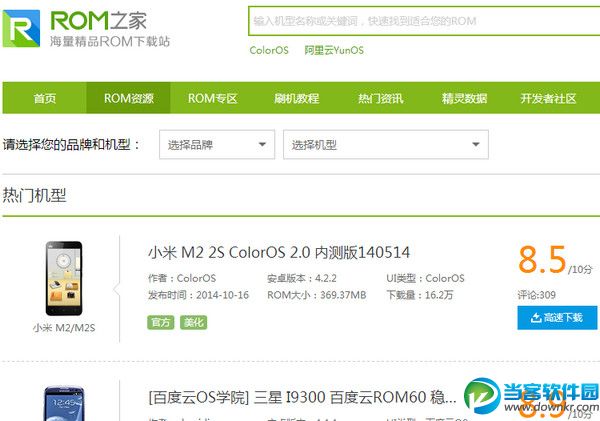Open the ColorOS quick link
The height and width of the screenshot is (421, 600).
(269, 50)
